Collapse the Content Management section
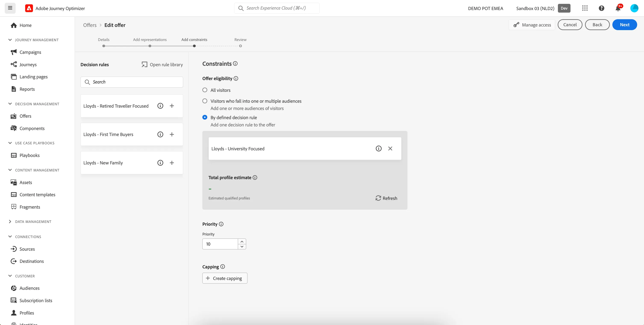Image resolution: width=644 pixels, height=325 pixels. 10,170
